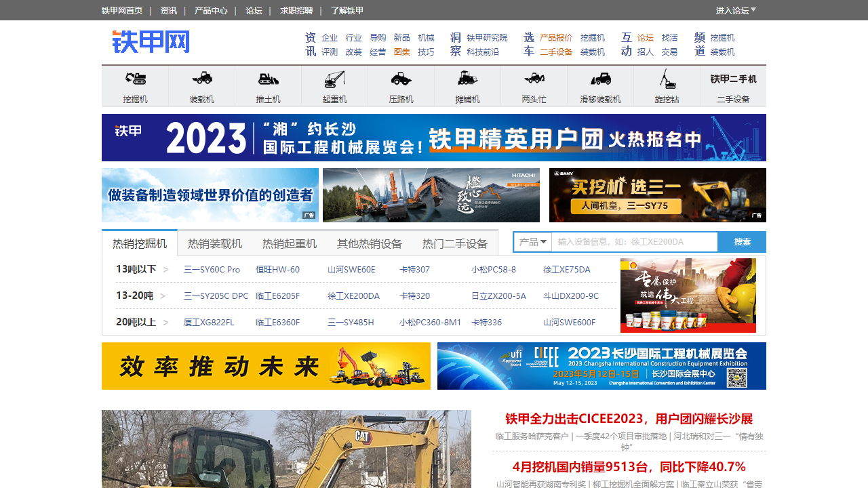Expand the 进入论坛 dropdown
The width and height of the screenshot is (868, 488).
[x=736, y=10]
